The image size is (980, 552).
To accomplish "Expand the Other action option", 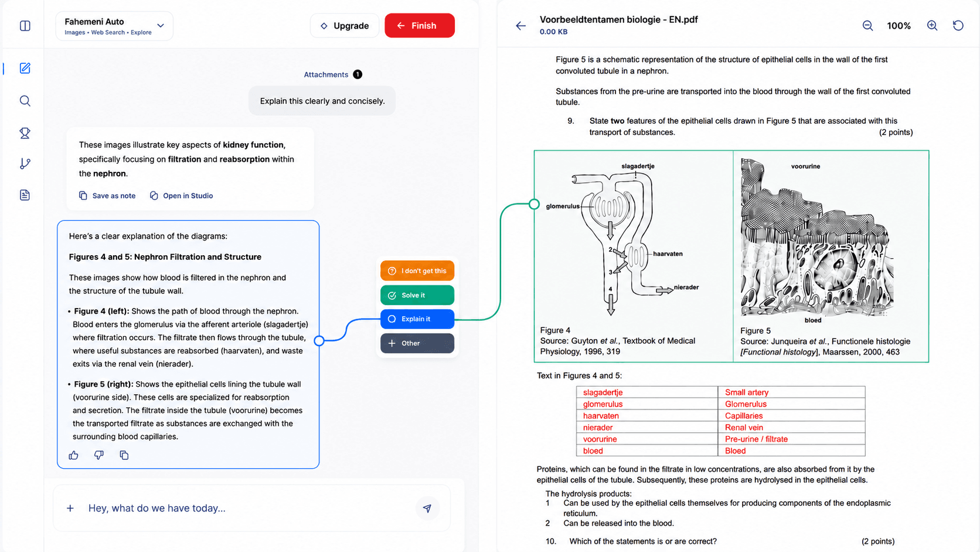I will [417, 343].
